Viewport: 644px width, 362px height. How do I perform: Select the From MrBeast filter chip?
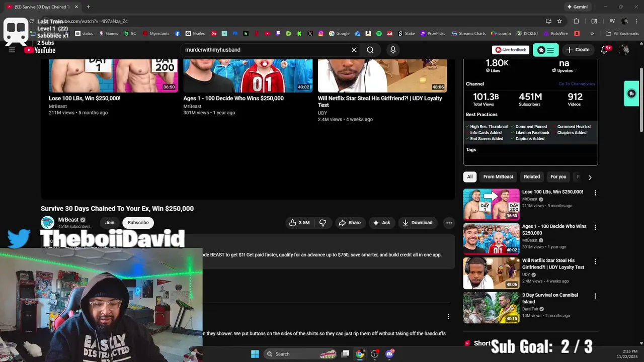pyautogui.click(x=498, y=177)
